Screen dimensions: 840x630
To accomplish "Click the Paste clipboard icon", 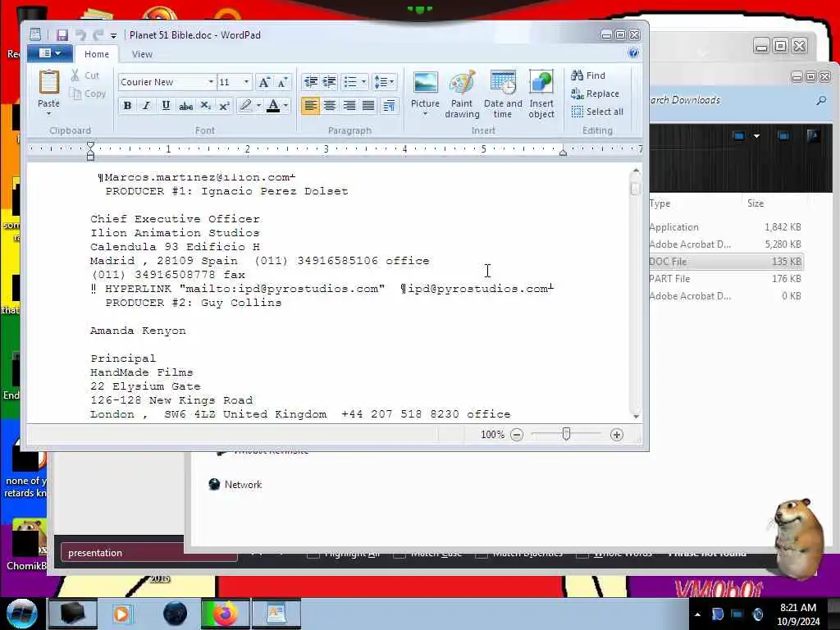I will [x=48, y=83].
